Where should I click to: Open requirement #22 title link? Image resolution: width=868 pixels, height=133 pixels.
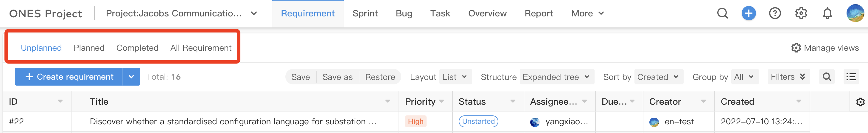pos(233,122)
